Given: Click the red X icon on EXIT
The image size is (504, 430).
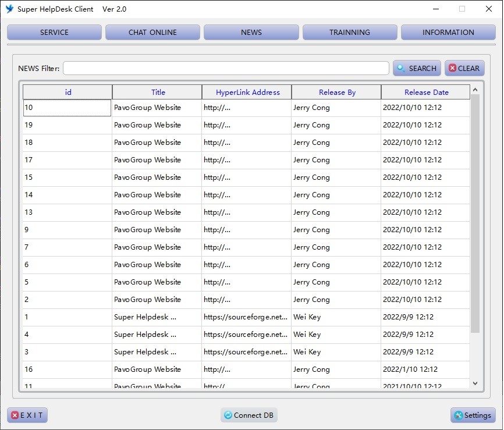Looking at the screenshot, I should (14, 415).
